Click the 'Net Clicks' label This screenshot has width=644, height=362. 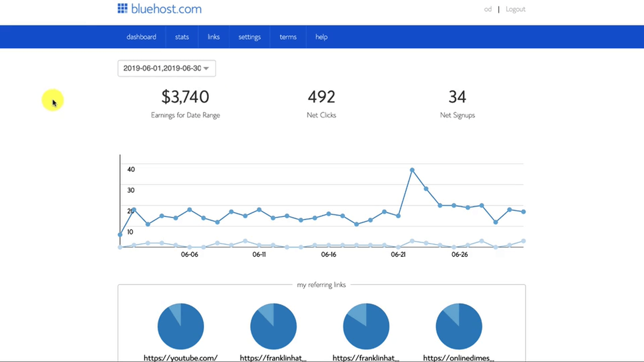(321, 115)
